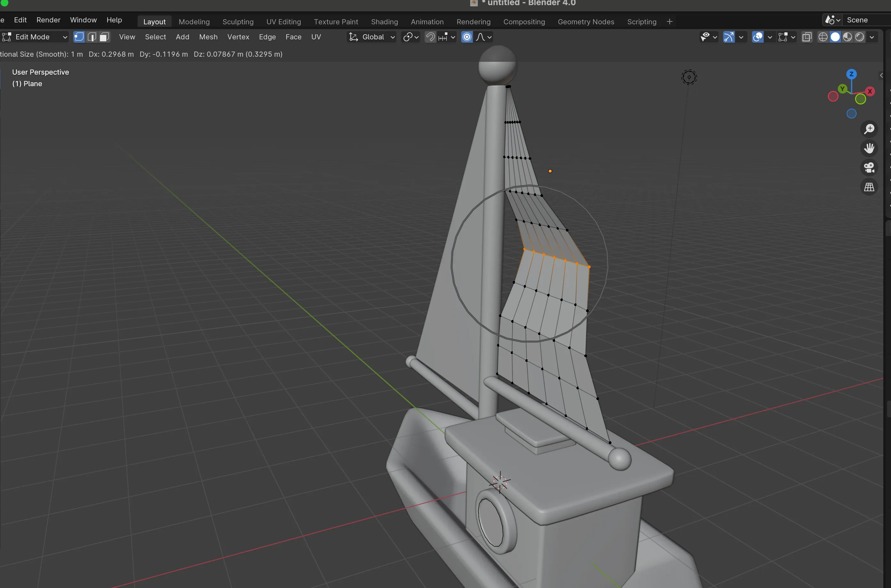Switch to the Modeling workspace tab
The image size is (891, 588).
(x=194, y=22)
